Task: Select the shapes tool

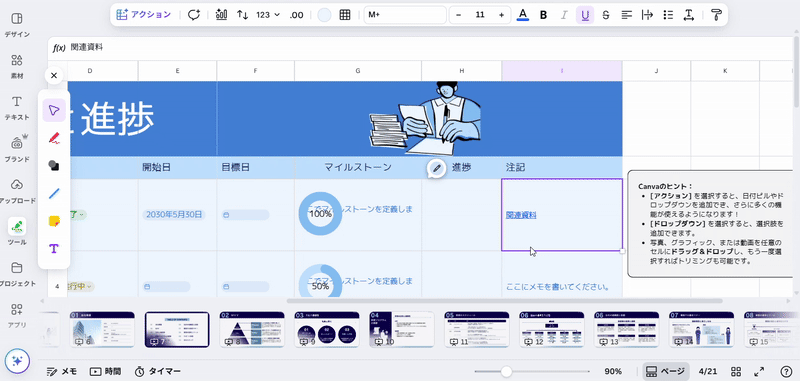Action: click(x=54, y=165)
